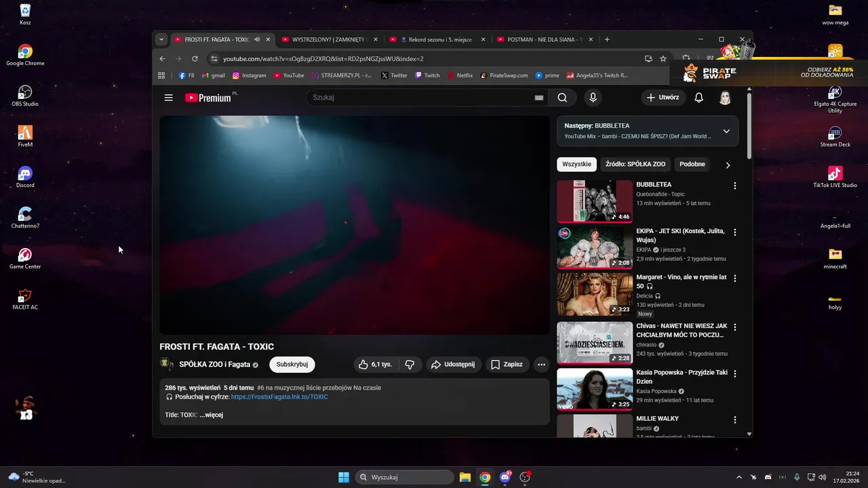Open options menu for MILLIE WALKY video
The width and height of the screenshot is (868, 488).
click(x=734, y=420)
